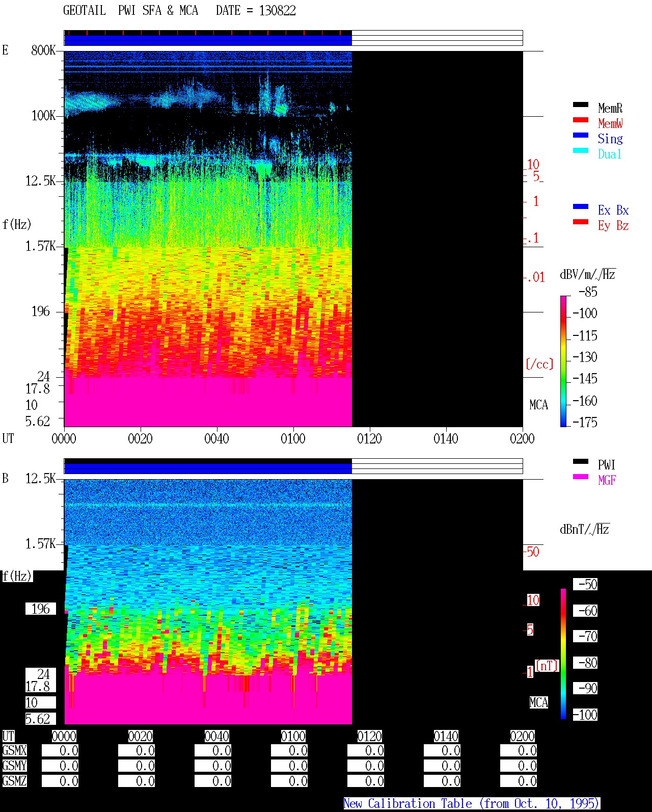Viewport: 652px width, 812px height.
Task: Click the DATE = 130822 text
Action: [256, 11]
